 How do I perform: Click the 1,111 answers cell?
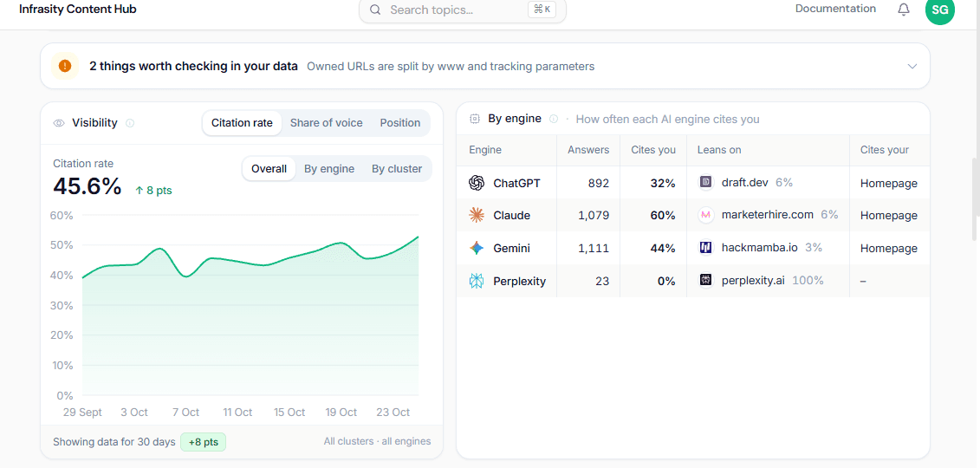pos(594,249)
